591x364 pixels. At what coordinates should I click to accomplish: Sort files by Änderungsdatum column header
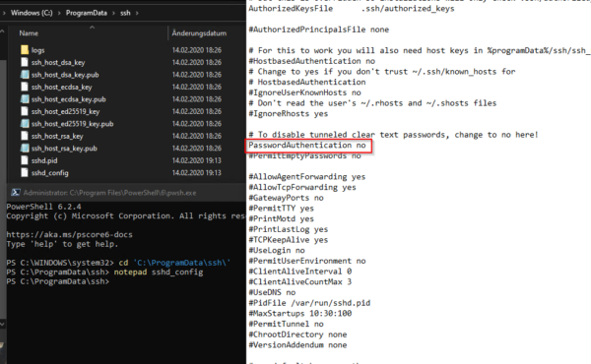(199, 33)
